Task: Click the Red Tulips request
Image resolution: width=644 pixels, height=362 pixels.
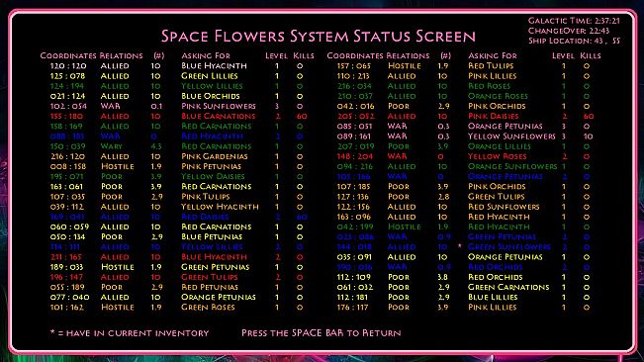Action: point(491,65)
